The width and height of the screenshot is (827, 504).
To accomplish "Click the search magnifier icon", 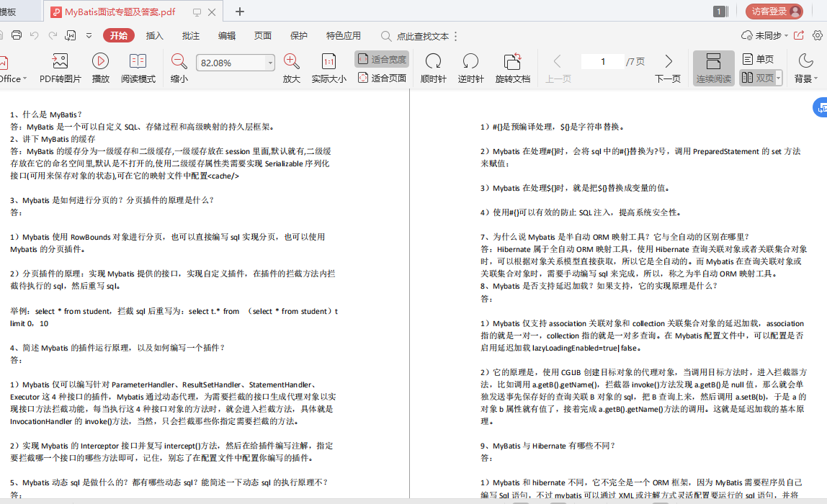I will (386, 36).
